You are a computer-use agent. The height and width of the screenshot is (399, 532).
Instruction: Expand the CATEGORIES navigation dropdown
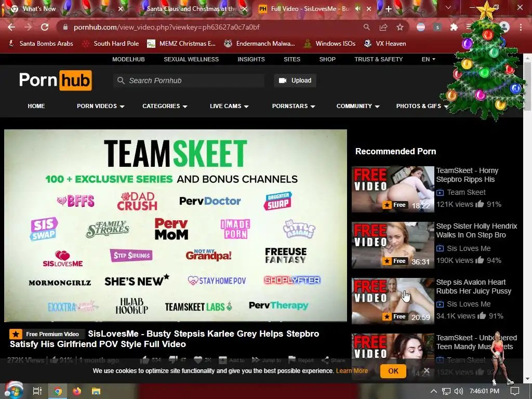click(165, 106)
